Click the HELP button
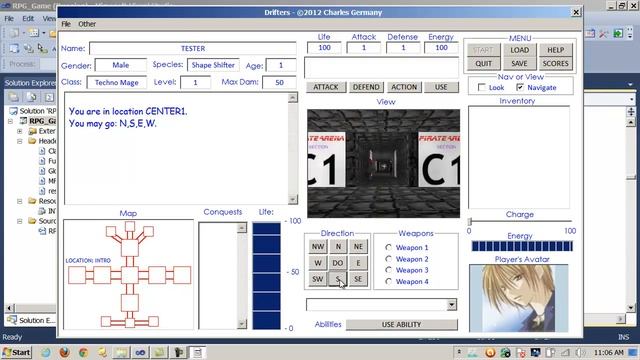This screenshot has height=360, width=640. 556,50
